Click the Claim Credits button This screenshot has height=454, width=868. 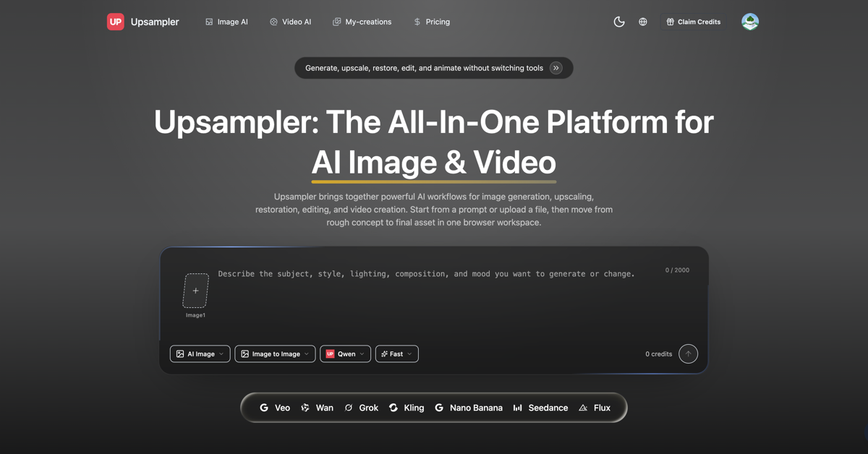pos(694,22)
